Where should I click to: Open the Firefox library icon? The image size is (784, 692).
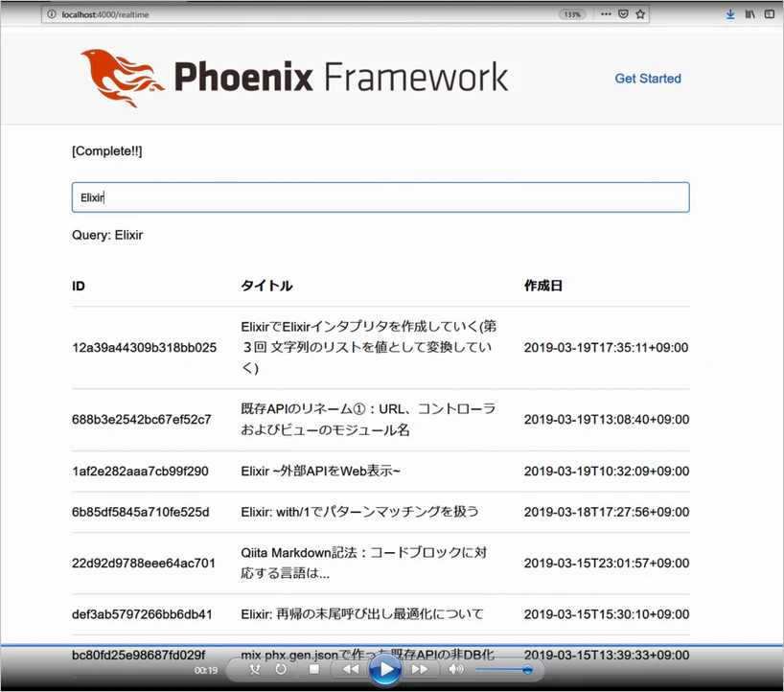click(x=750, y=14)
